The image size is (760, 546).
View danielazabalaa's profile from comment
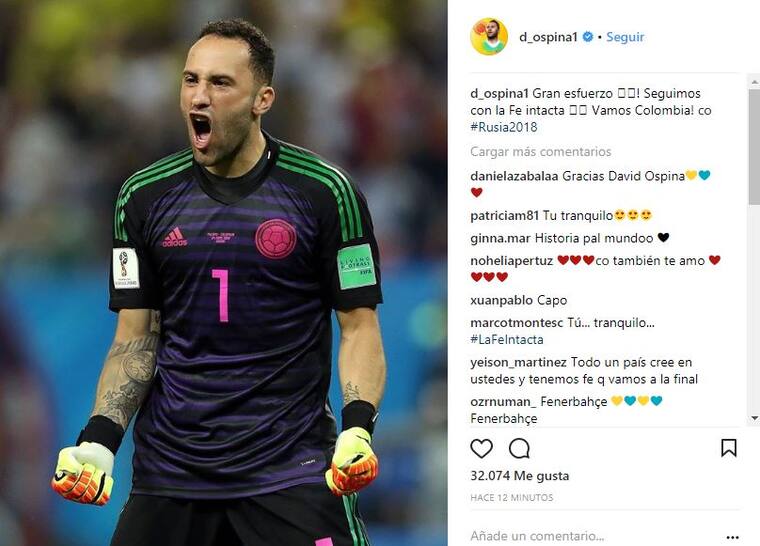pyautogui.click(x=514, y=176)
